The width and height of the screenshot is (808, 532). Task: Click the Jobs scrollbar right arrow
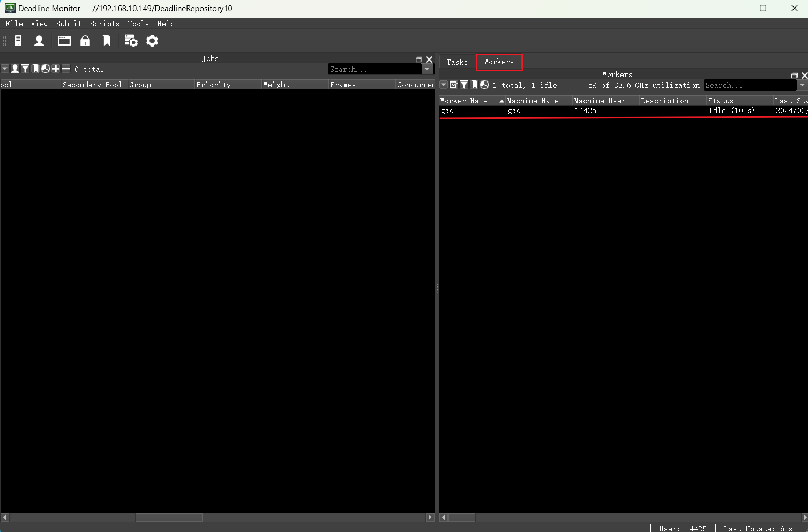tap(430, 518)
